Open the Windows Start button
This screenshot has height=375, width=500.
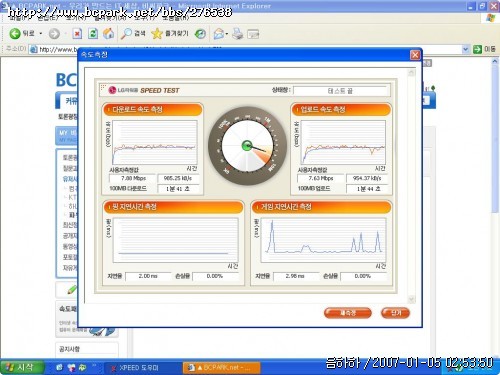pos(22,367)
